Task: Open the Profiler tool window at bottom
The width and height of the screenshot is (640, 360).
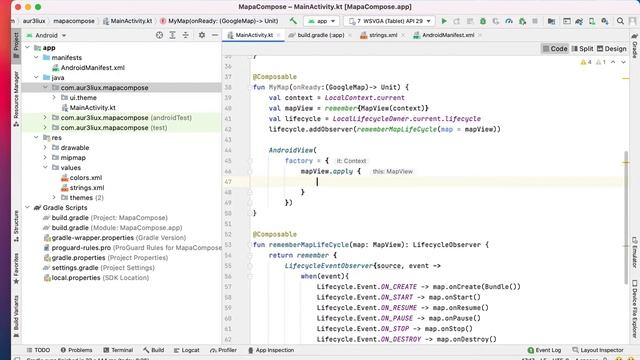Action: point(223,350)
